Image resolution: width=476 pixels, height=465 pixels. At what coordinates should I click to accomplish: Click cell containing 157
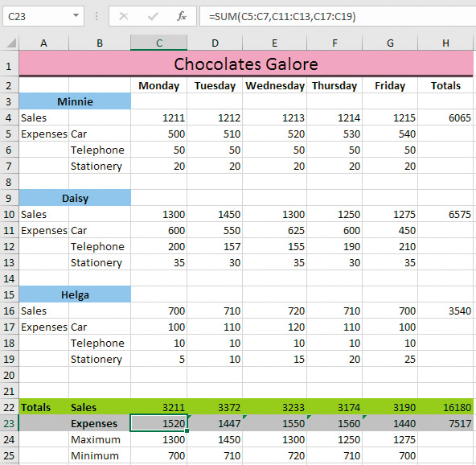click(215, 246)
